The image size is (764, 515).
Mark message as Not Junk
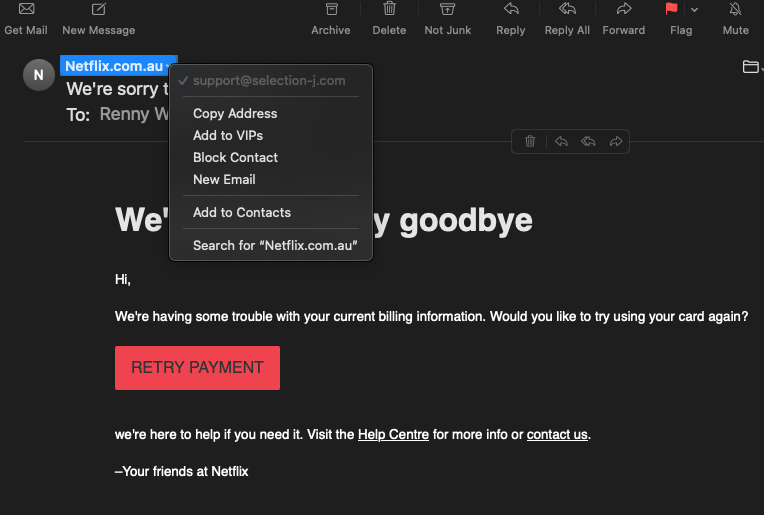click(x=447, y=10)
